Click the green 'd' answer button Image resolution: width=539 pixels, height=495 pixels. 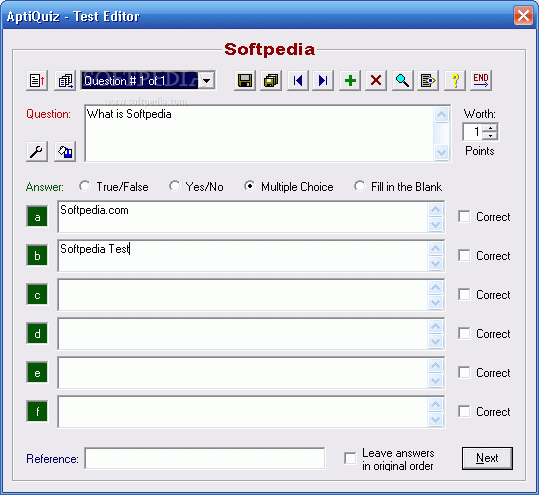[x=37, y=333]
